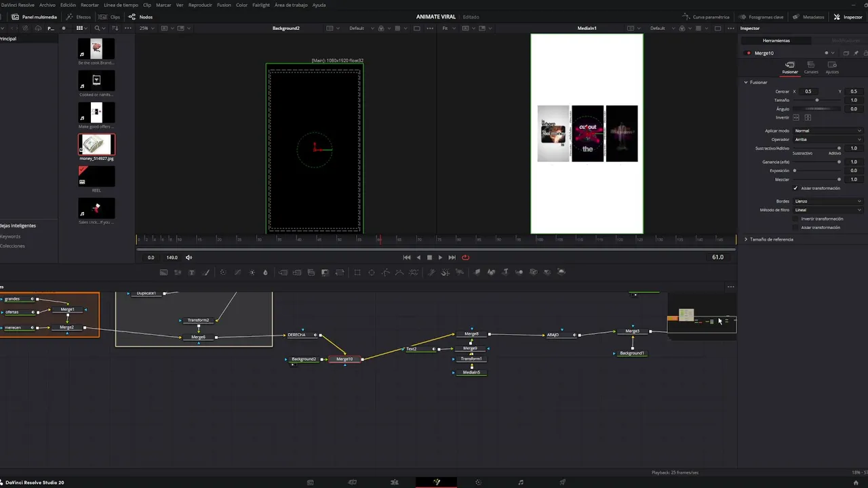Click the Tamaño slider handle

click(817, 100)
